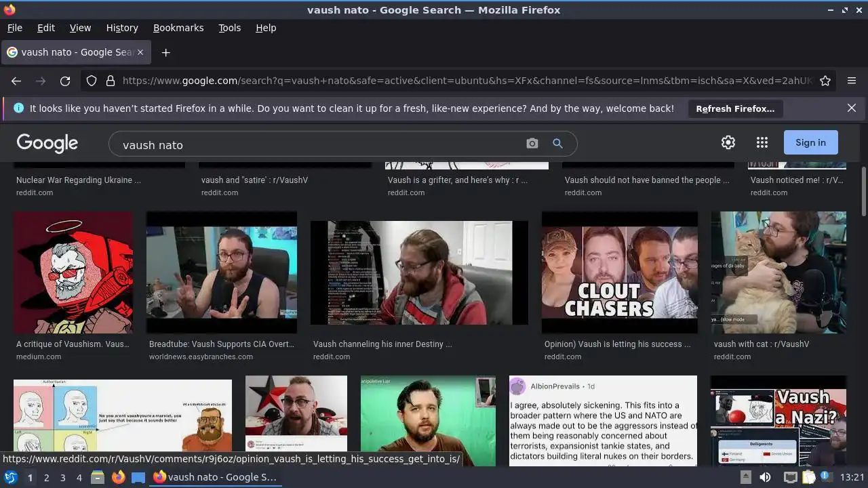Open the 'Vaush channeling his inner Destiny' image
Viewport: 868px width, 488px height.
[419, 272]
